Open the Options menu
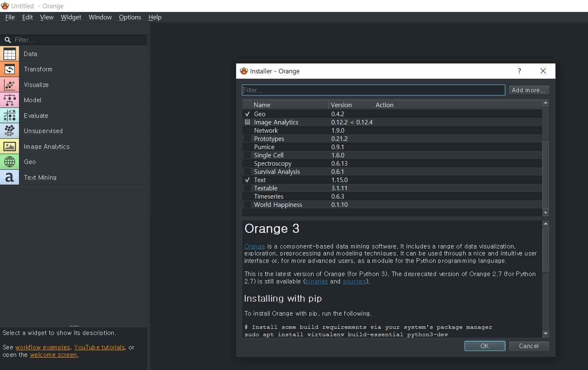 (x=130, y=17)
